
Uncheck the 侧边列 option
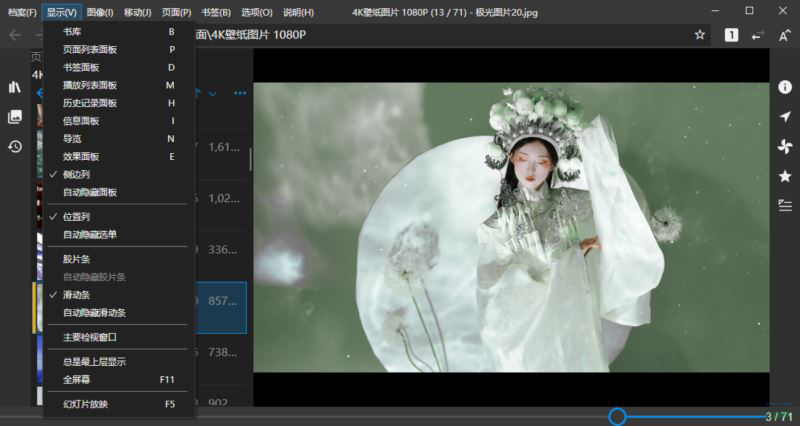click(118, 174)
